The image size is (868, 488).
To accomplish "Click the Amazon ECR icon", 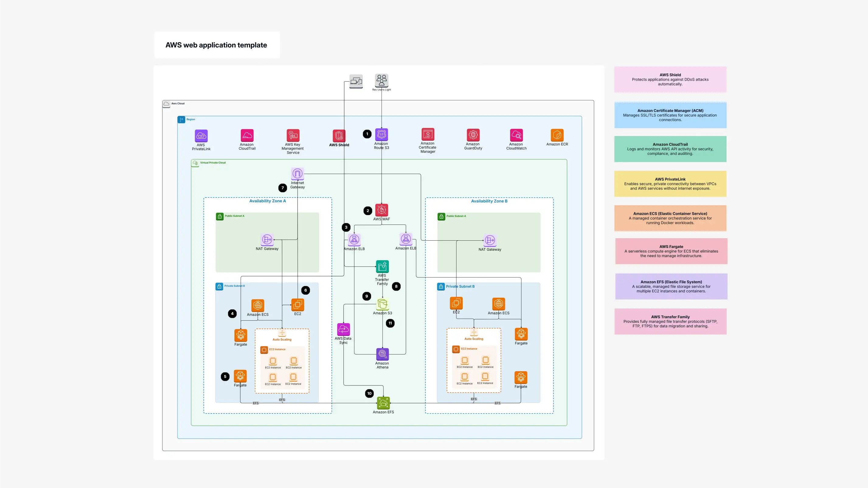I will (557, 135).
